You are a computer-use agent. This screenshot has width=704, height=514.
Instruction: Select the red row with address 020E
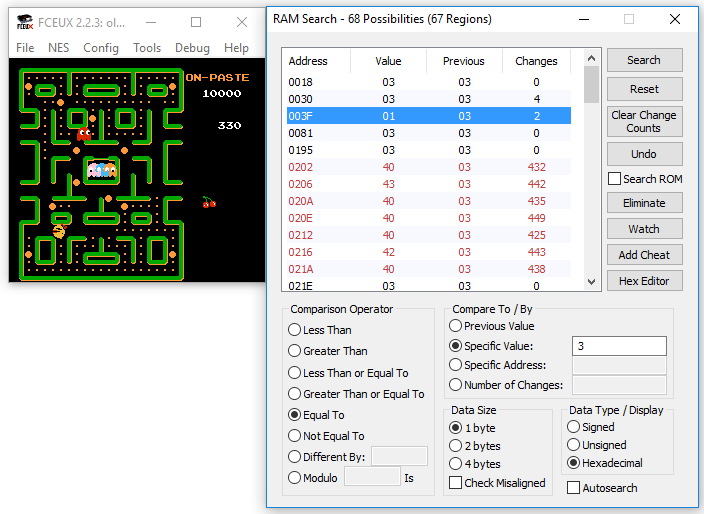(x=429, y=218)
